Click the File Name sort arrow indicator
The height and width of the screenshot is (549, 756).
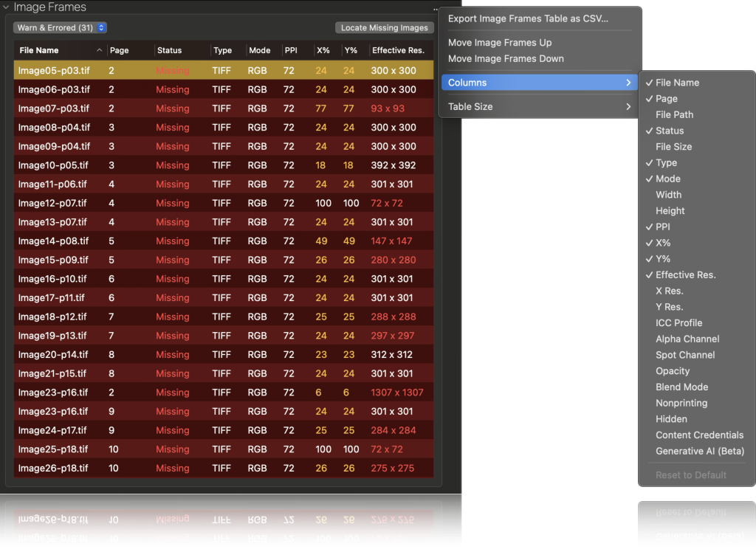pos(99,50)
